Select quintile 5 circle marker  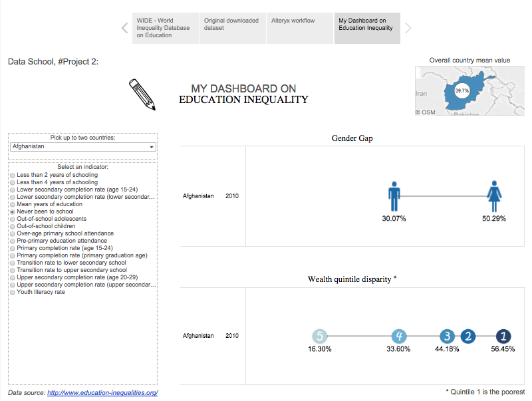click(320, 336)
